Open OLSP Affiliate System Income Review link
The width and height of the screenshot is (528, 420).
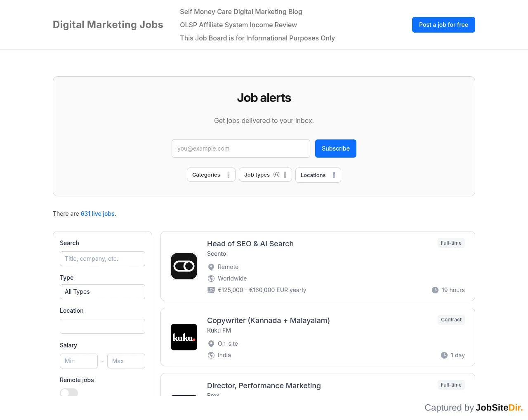238,25
